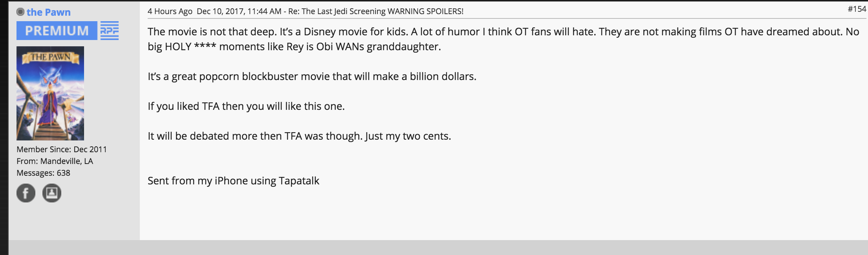Click the offline status dot before username

[x=20, y=12]
